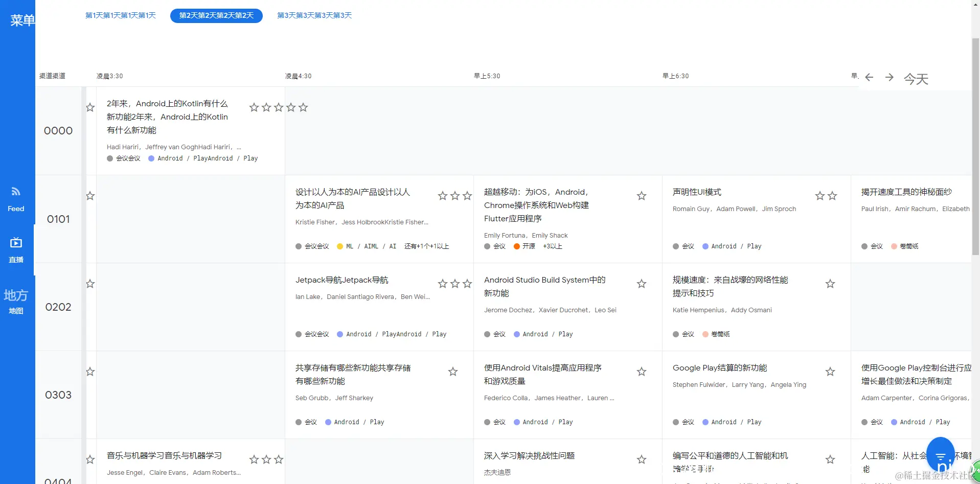Expand the +1个 extra tags on the AI session
Image resolution: width=980 pixels, height=484 pixels.
click(426, 246)
